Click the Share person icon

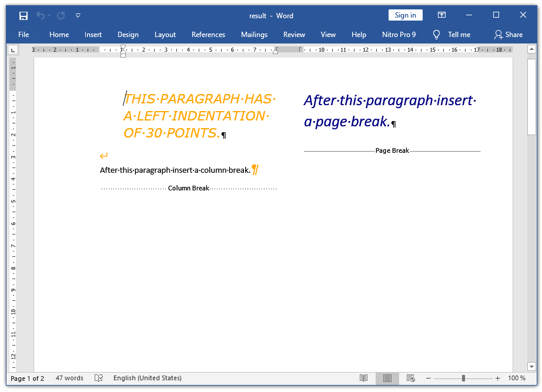498,35
